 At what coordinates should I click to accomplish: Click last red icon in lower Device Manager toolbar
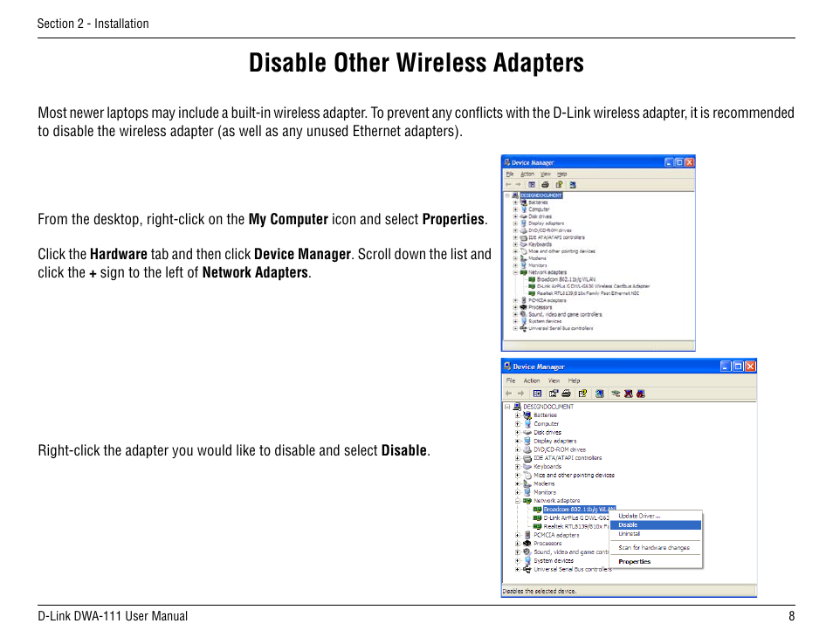(641, 394)
